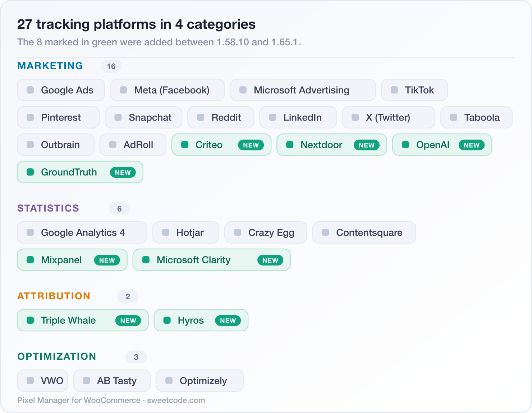Click the green Triple Whale chip
Screen dimensions: 532x413
coord(83,320)
